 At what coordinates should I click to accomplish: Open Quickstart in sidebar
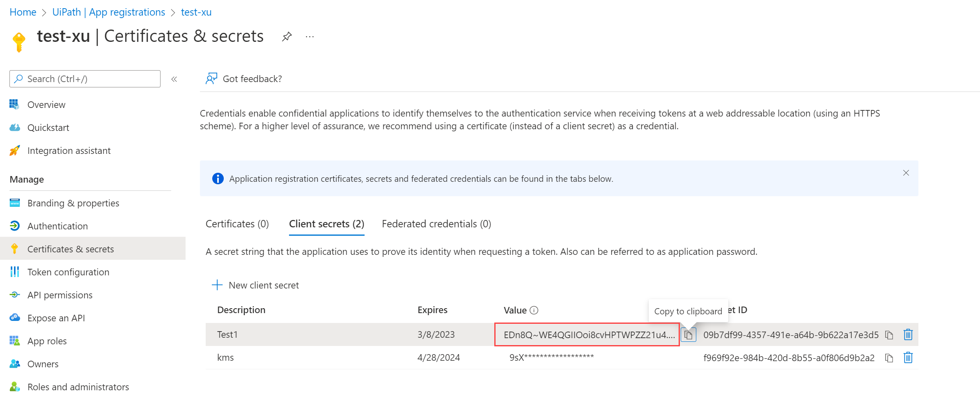tap(48, 128)
